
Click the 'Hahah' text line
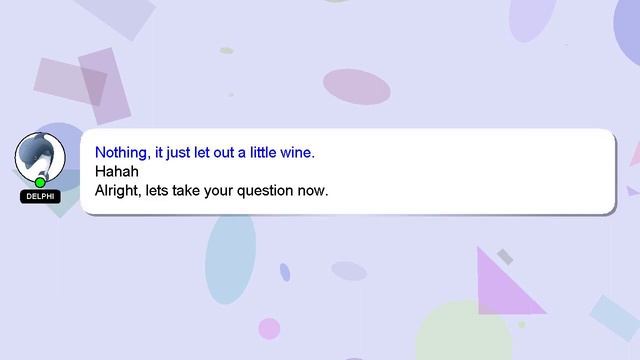pyautogui.click(x=117, y=171)
